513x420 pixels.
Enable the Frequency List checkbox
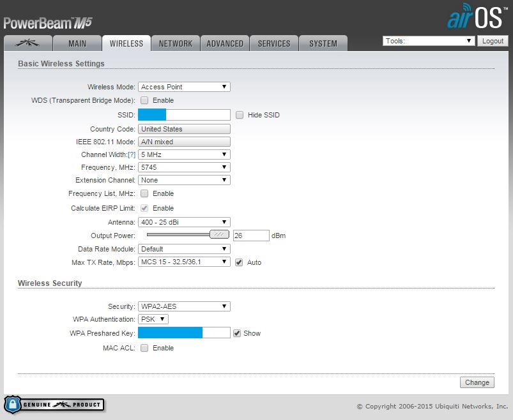pos(144,193)
